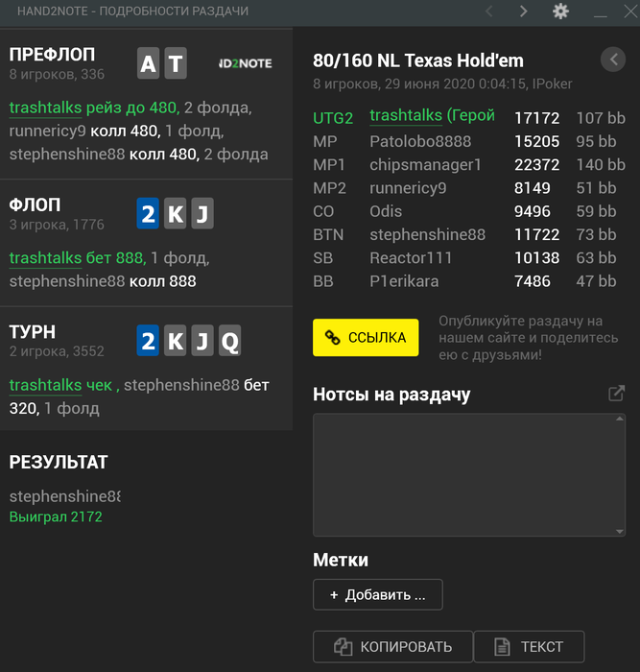Click the K card on the flop

[x=176, y=213]
